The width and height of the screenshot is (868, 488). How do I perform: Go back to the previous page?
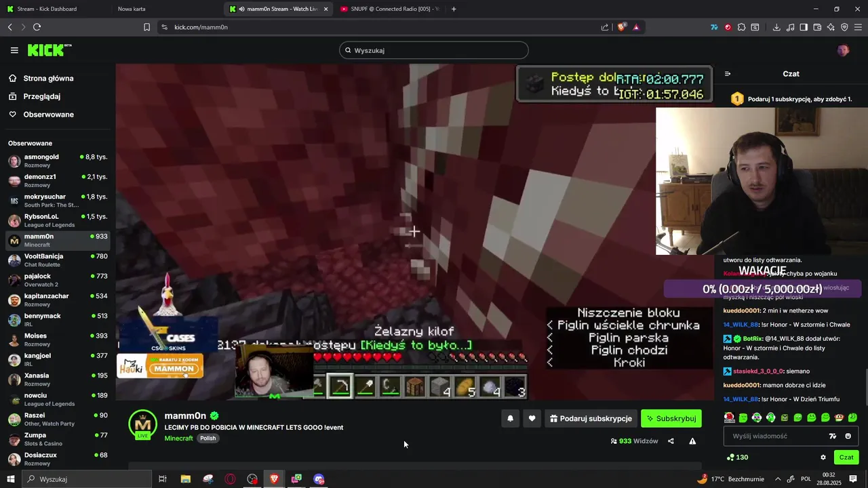click(9, 27)
